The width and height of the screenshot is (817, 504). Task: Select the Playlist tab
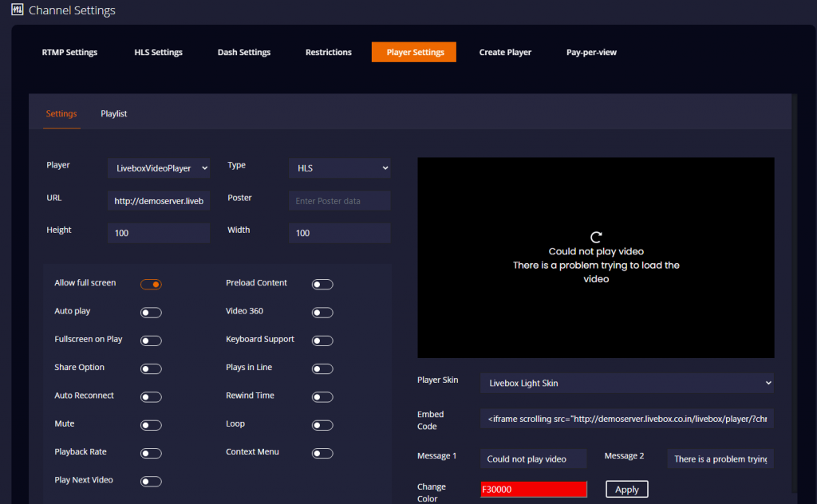pyautogui.click(x=113, y=113)
